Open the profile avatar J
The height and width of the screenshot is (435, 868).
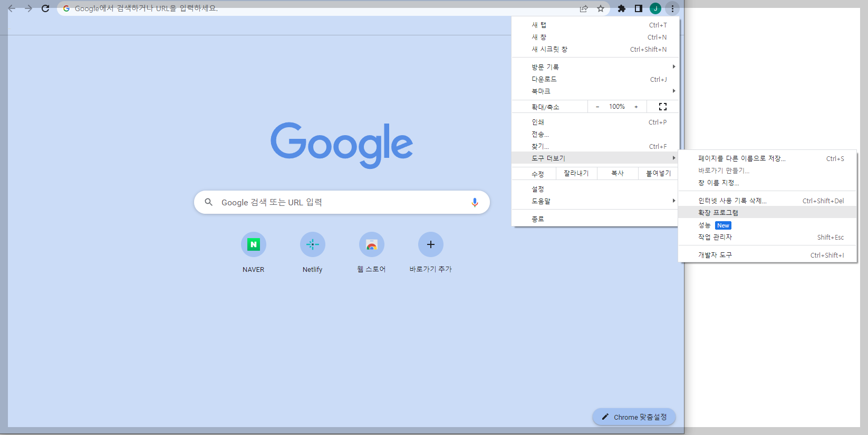655,8
